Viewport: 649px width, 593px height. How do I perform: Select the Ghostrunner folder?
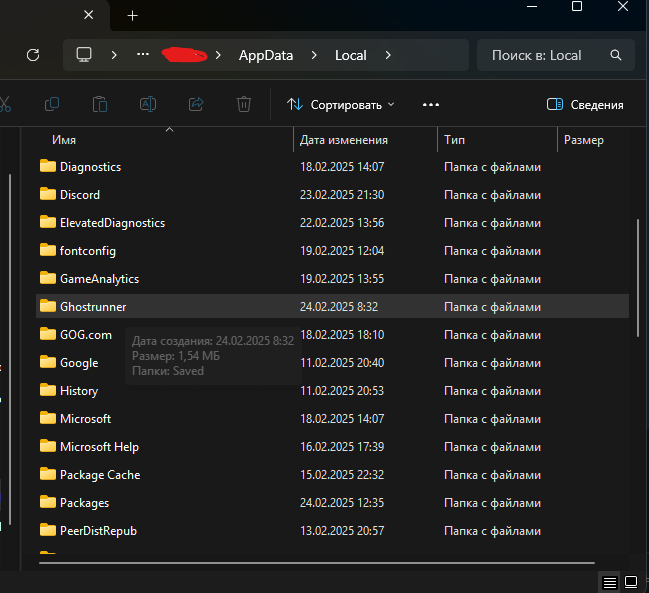(x=332, y=307)
